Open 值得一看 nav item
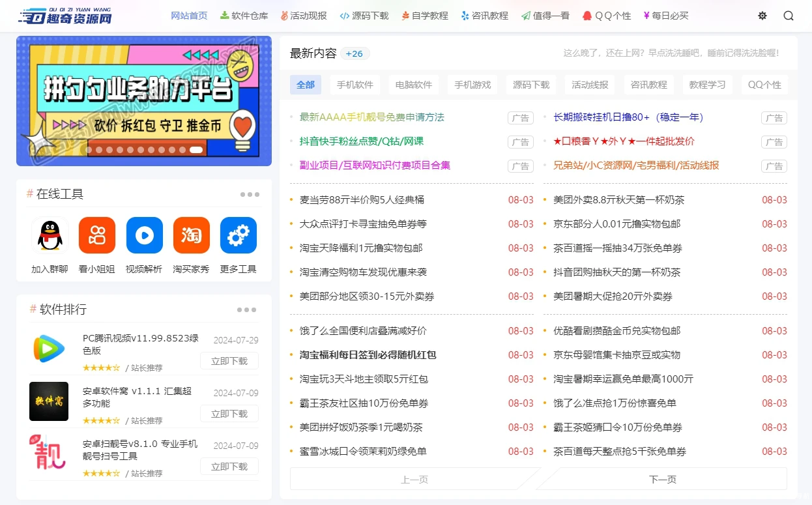This screenshot has width=812, height=505. click(545, 16)
